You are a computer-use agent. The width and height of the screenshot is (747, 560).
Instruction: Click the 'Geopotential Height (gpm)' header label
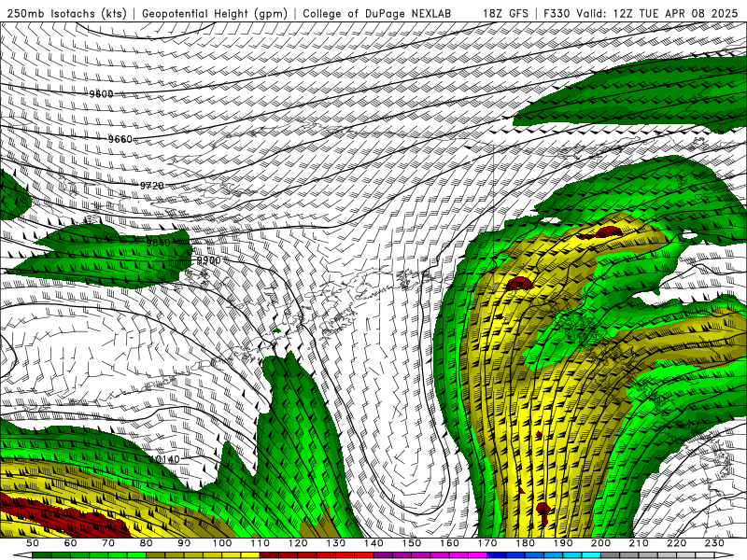pyautogui.click(x=215, y=14)
